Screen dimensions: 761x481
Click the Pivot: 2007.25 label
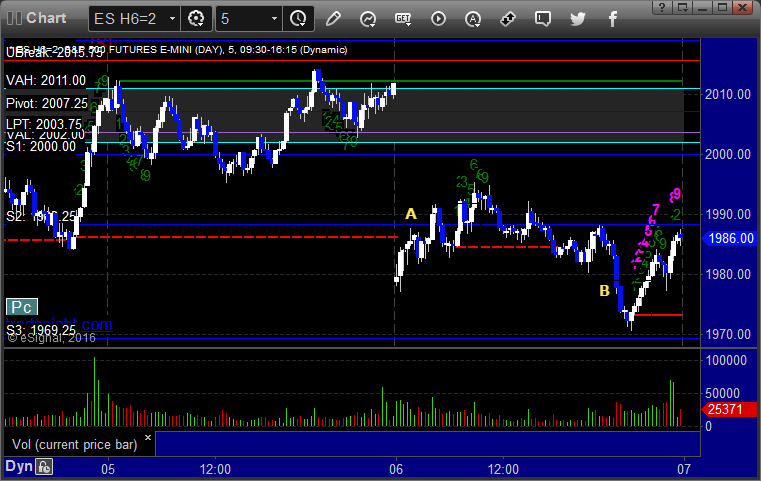47,103
